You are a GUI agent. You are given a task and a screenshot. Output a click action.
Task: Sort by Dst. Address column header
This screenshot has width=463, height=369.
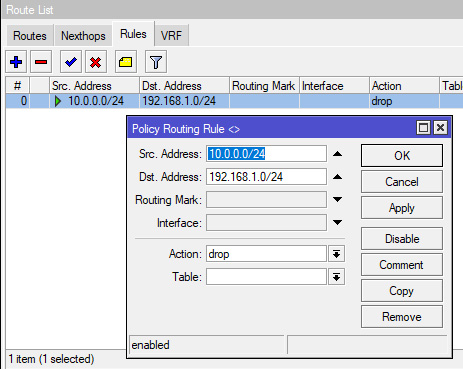coord(184,86)
